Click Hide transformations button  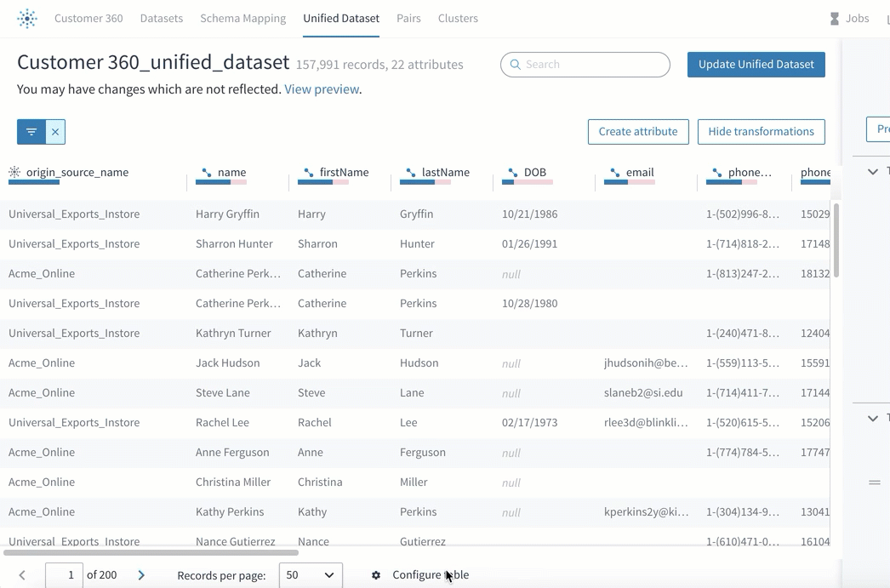(762, 132)
